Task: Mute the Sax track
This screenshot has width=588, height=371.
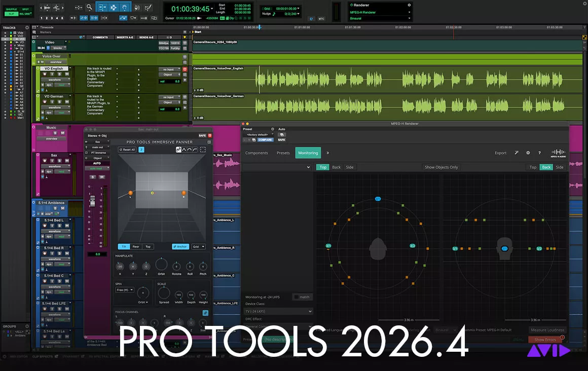Action: (x=67, y=161)
